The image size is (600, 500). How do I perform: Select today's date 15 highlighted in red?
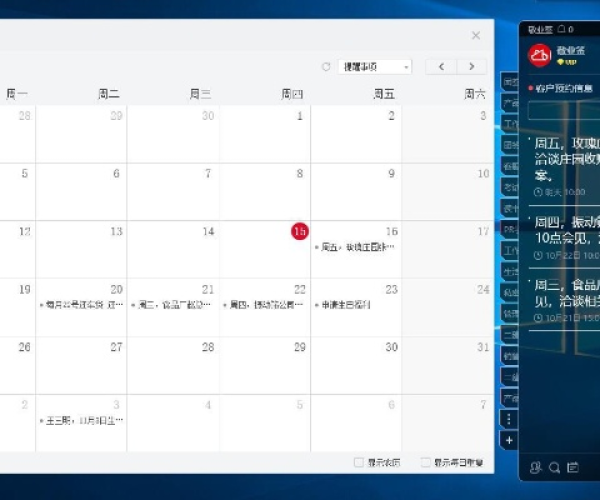(x=300, y=231)
